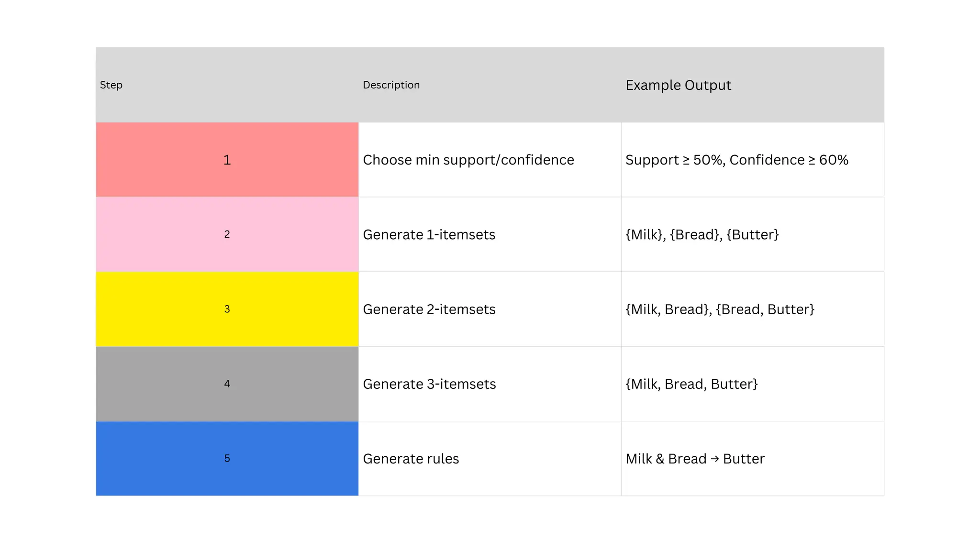Screen dimensions: 980x551
Task: Select the yellow step 3 cell
Action: (227, 309)
